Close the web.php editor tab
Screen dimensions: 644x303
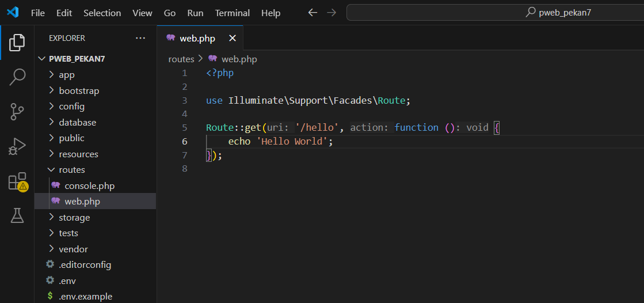coord(233,39)
